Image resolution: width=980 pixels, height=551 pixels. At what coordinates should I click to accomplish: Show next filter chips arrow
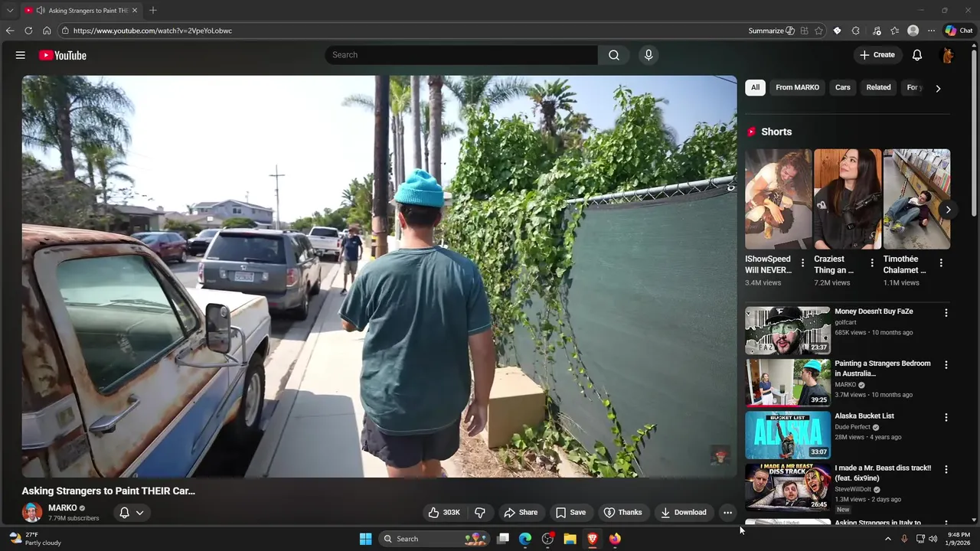click(938, 88)
